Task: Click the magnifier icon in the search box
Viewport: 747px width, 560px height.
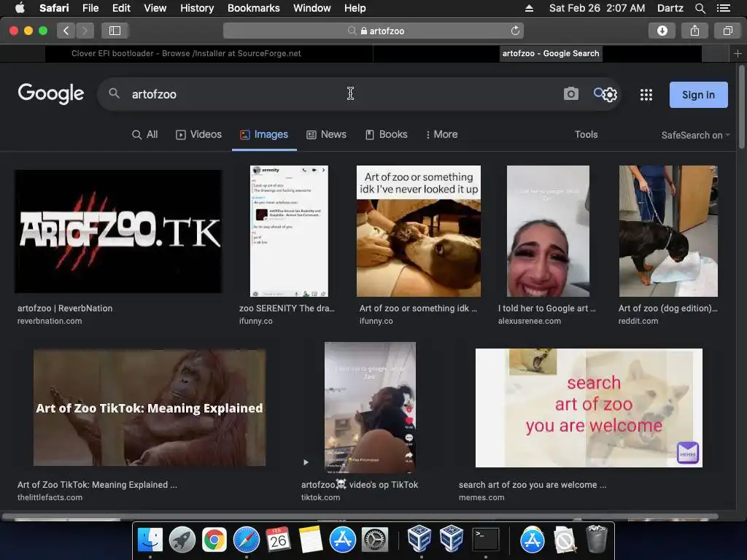Action: click(x=114, y=93)
